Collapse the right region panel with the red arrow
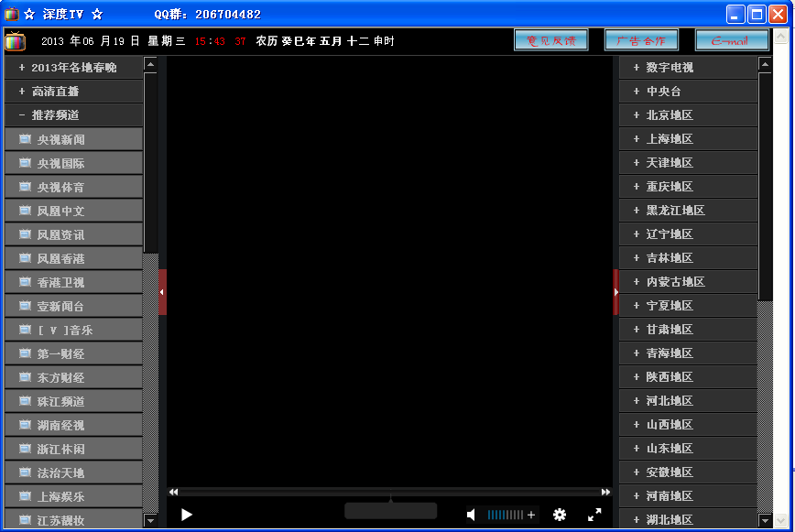 pos(616,292)
